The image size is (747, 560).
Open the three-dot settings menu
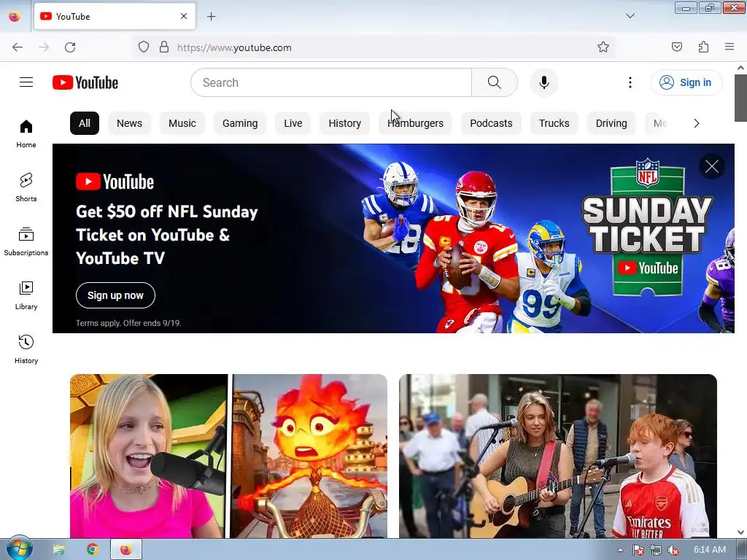coord(630,82)
